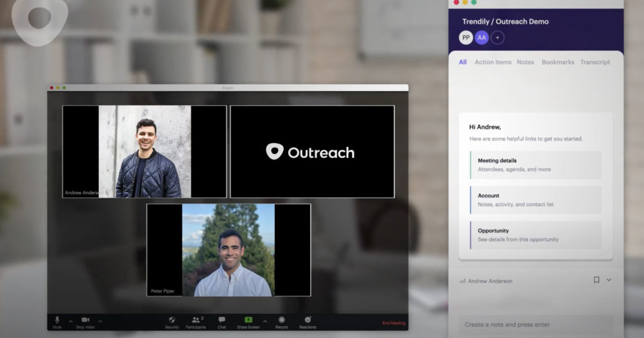
Task: Click the Record button in Zoom
Action: click(281, 320)
